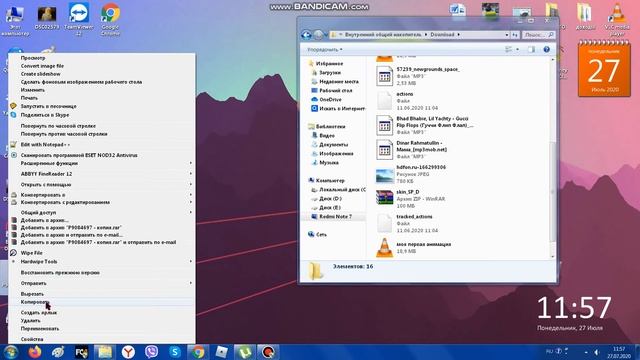The height and width of the screenshot is (360, 640).
Task: Expand the Расширенные функции submenu
Action: 101,163
